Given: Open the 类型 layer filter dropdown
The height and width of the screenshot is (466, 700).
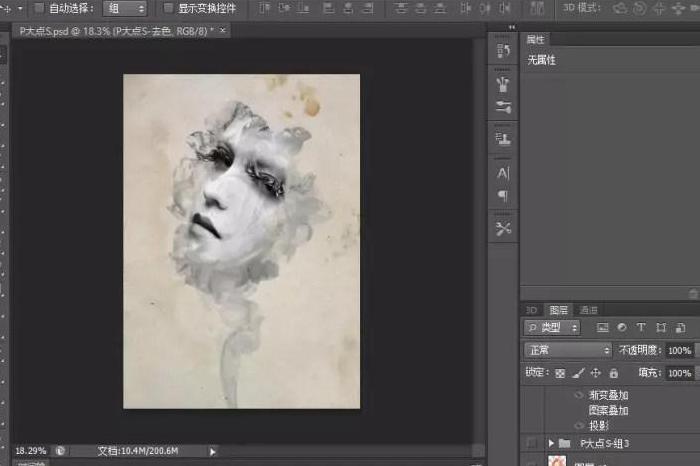Looking at the screenshot, I should 552,328.
